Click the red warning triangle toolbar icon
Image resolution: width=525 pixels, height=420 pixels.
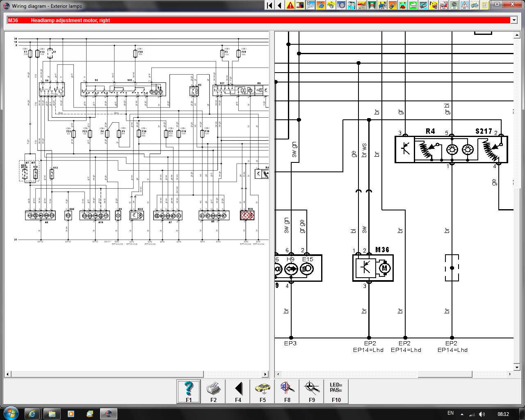click(290, 5)
